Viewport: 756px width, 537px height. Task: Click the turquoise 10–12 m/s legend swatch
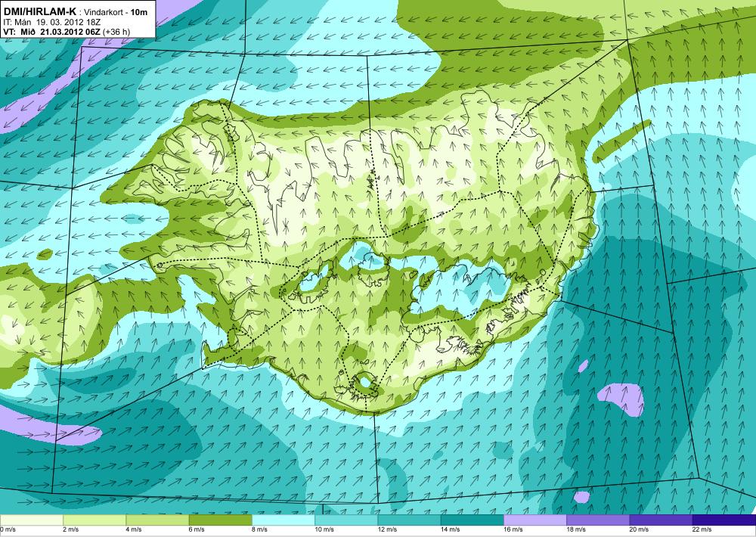pos(346,520)
